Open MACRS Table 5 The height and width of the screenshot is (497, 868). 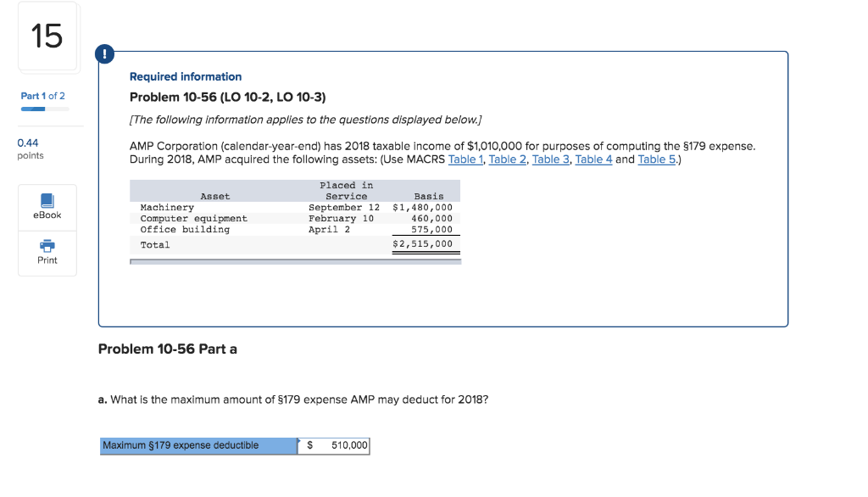(657, 159)
